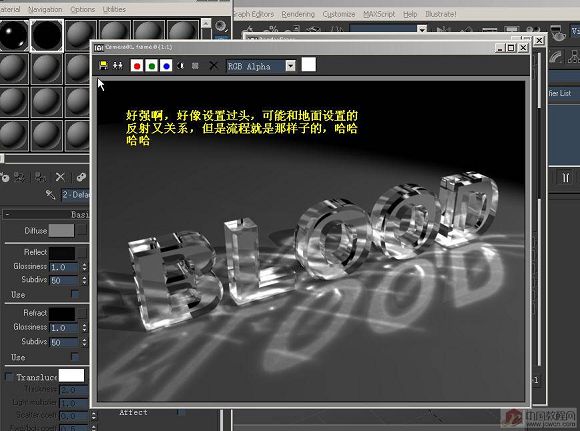580x431 pixels.
Task: Toggle the Use checkbox under Reflect
Action: [75, 294]
